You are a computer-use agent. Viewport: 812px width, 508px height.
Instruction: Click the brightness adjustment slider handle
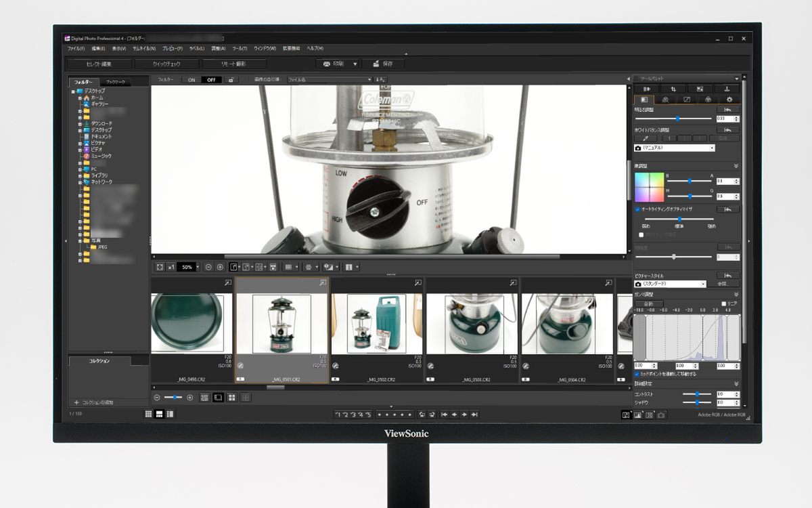677,119
